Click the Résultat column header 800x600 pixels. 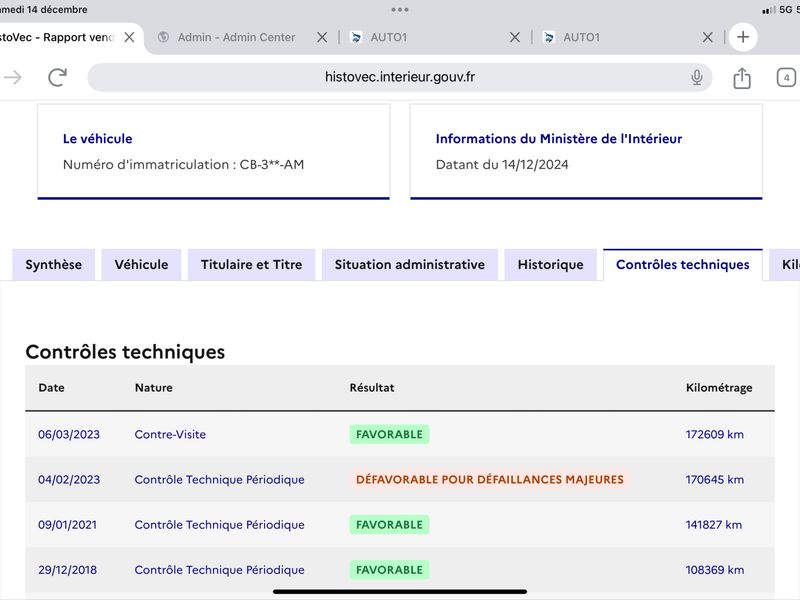372,388
